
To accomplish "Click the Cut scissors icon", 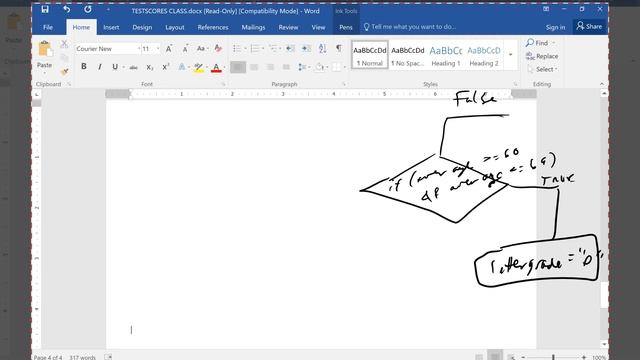I will click(64, 44).
